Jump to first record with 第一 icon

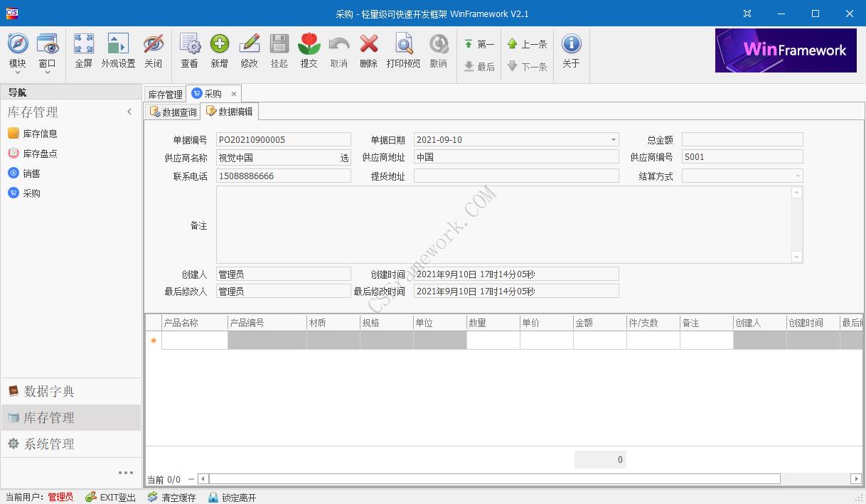coord(477,43)
